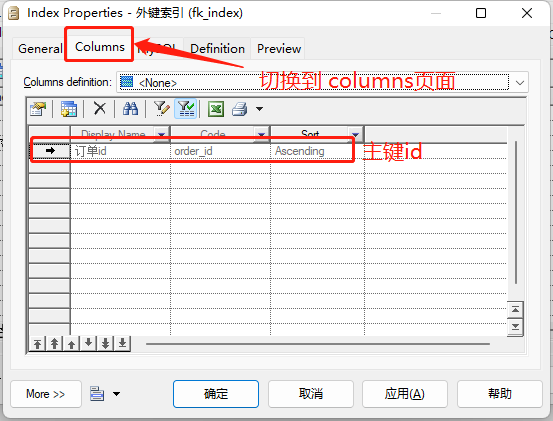Cancel with the 取消 button
Screen dimensions: 553x421
311,394
